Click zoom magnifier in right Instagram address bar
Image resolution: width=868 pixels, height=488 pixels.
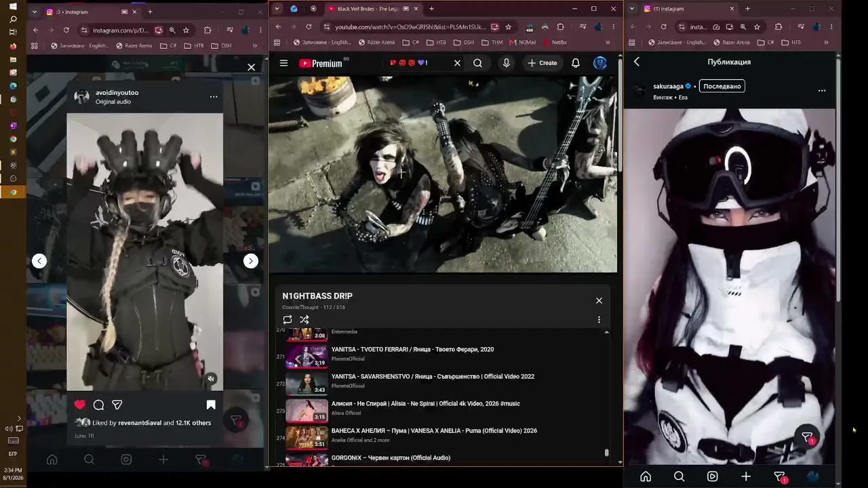tap(743, 26)
